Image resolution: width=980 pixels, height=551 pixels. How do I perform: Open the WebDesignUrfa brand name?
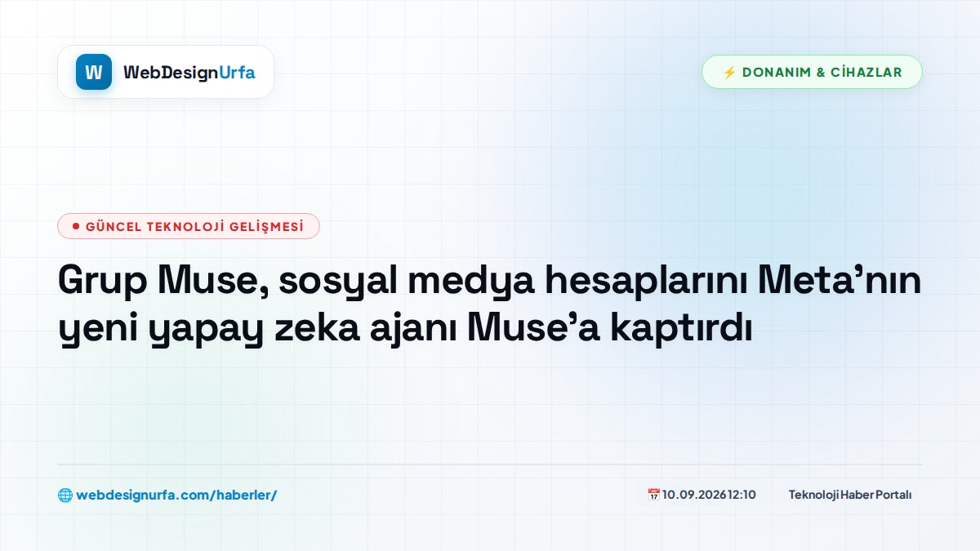189,73
